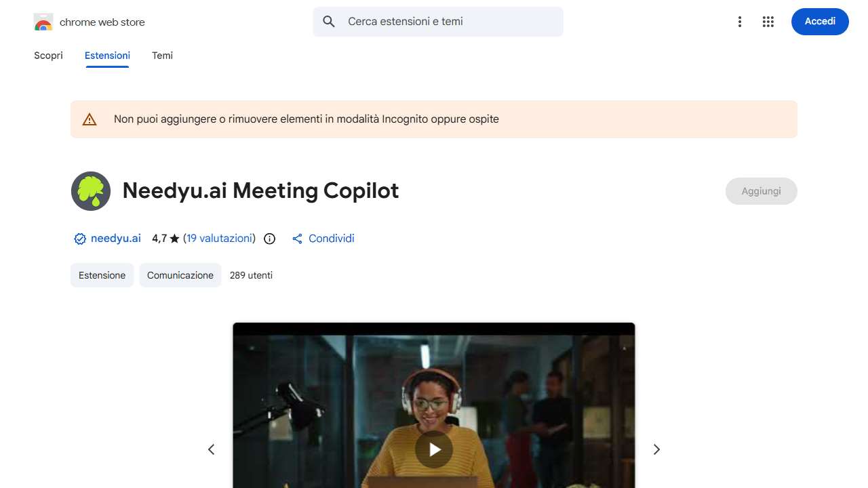Click the warning triangle in banner

90,119
